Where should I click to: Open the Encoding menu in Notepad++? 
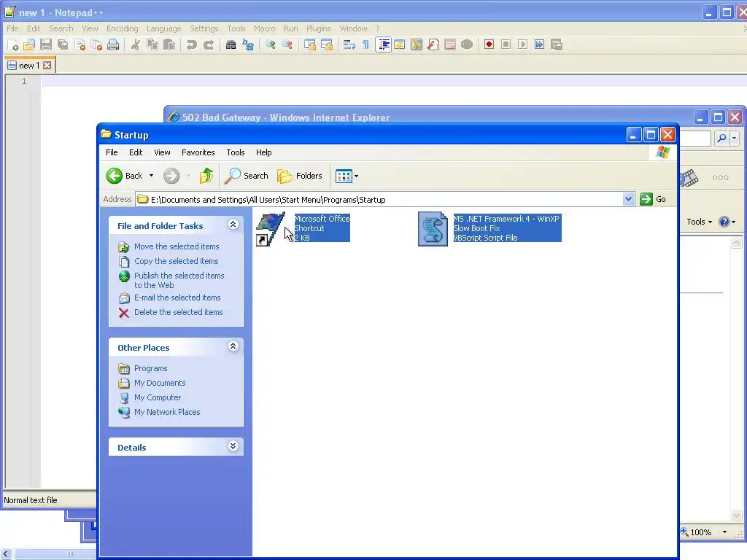pos(122,28)
